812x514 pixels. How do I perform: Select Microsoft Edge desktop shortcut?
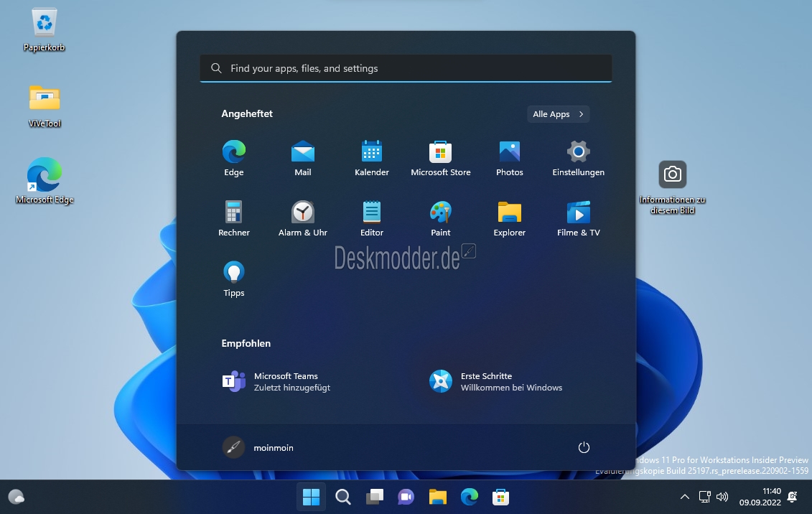[45, 181]
